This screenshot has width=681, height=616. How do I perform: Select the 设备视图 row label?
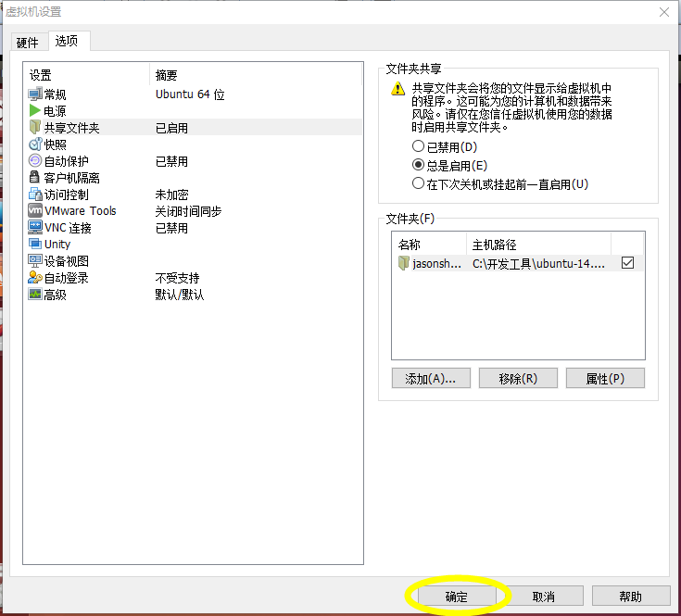coord(67,261)
